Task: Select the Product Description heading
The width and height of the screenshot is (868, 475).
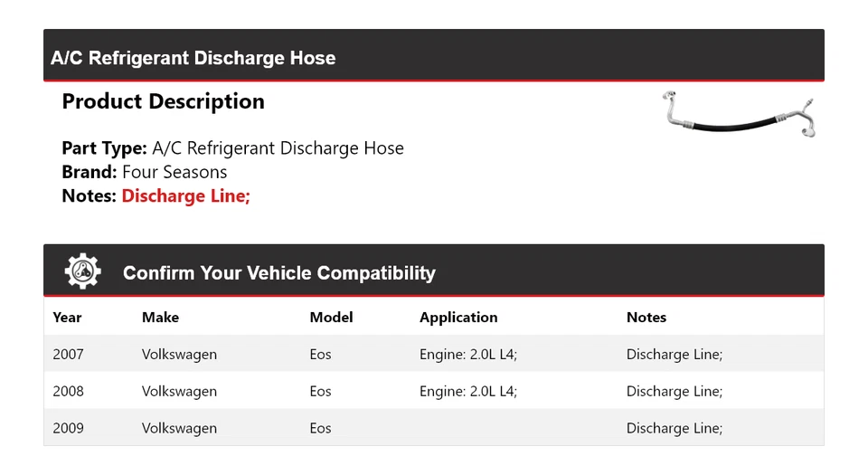Action: coord(163,101)
